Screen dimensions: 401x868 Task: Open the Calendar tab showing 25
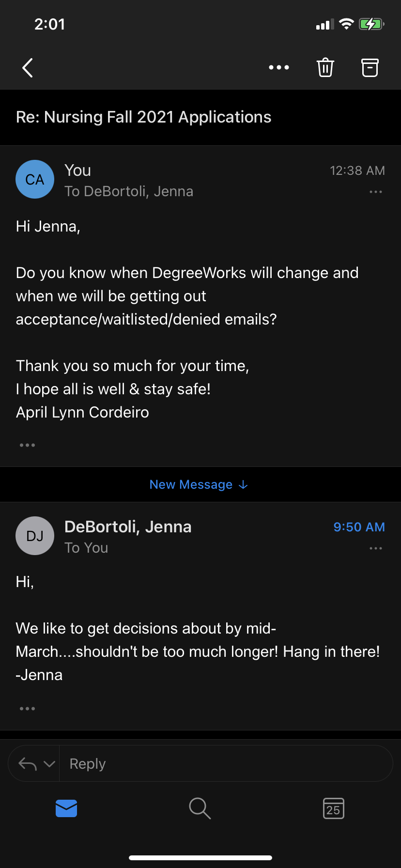point(334,808)
